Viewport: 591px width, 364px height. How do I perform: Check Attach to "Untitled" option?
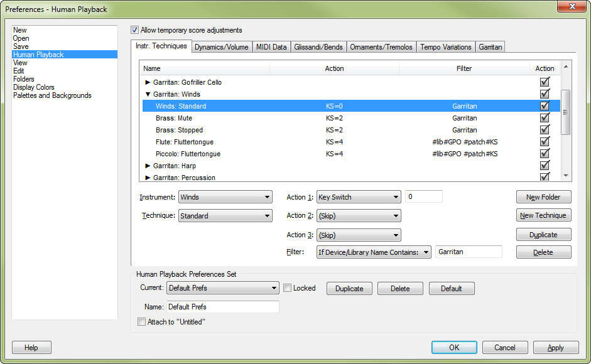click(141, 322)
